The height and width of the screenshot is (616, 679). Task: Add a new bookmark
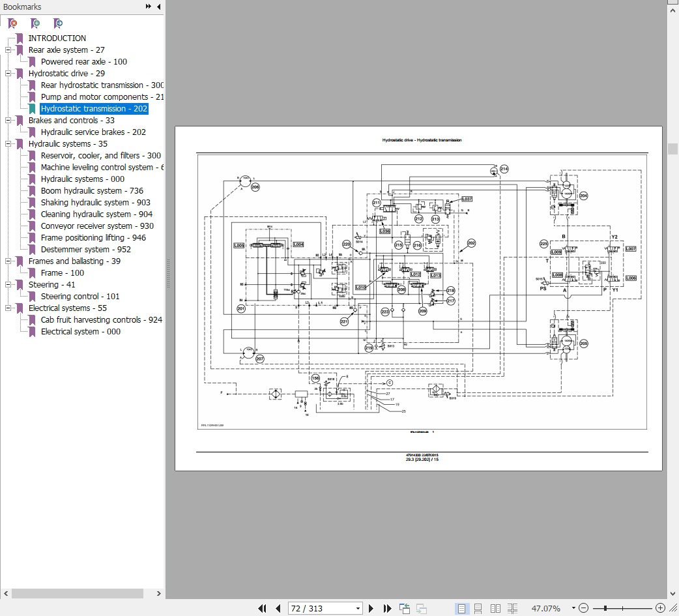(x=35, y=23)
